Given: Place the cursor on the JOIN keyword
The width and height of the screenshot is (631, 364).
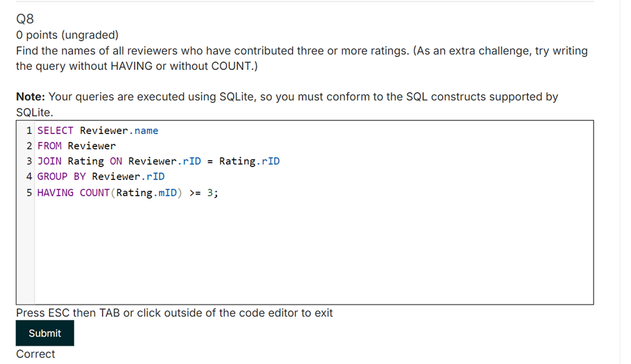Looking at the screenshot, I should tap(49, 161).
